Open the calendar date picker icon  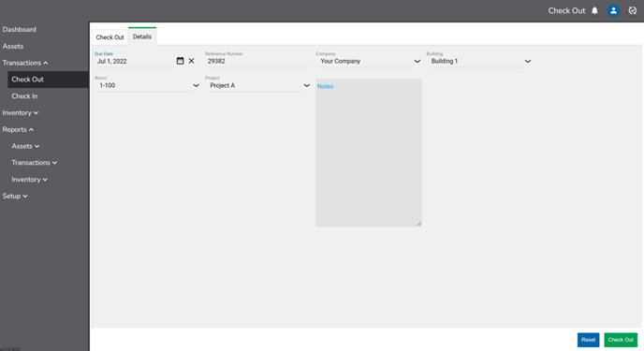click(x=180, y=61)
